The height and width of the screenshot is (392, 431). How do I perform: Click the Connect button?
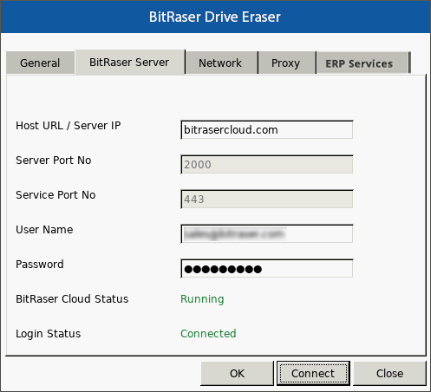313,373
